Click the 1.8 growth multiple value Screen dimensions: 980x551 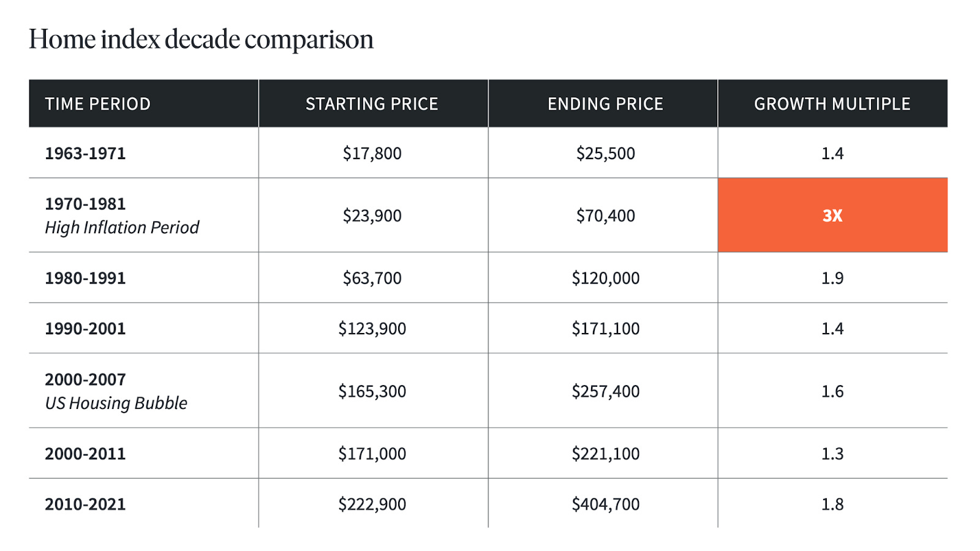tap(832, 504)
